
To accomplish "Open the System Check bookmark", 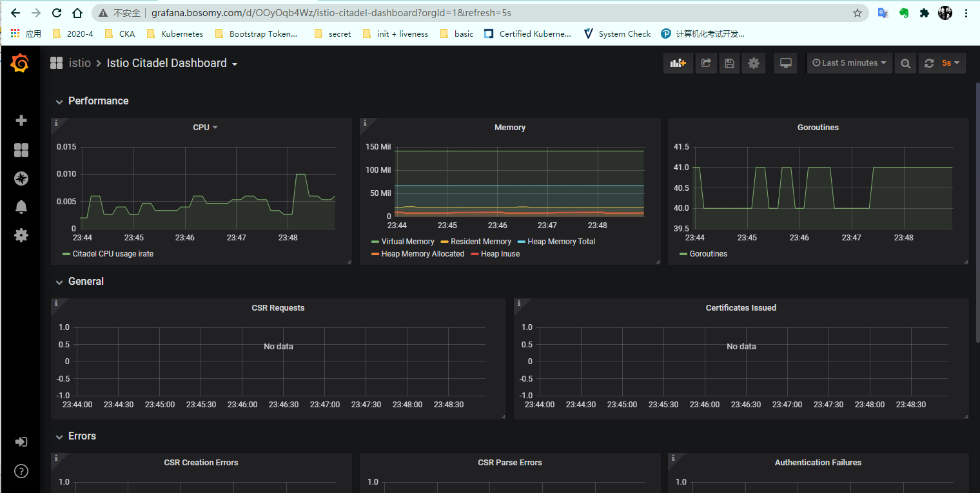I will click(x=617, y=34).
